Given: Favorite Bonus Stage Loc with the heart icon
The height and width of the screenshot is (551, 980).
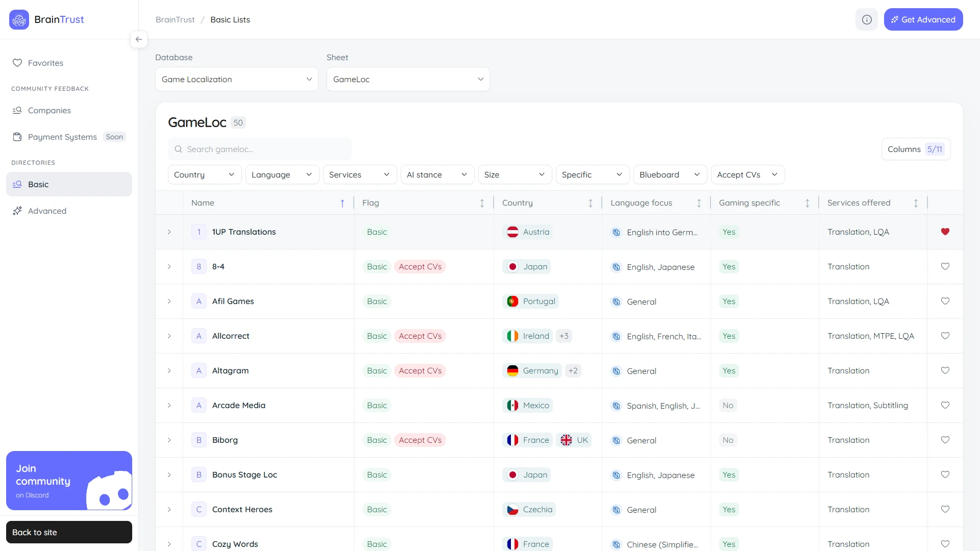Looking at the screenshot, I should tap(945, 474).
